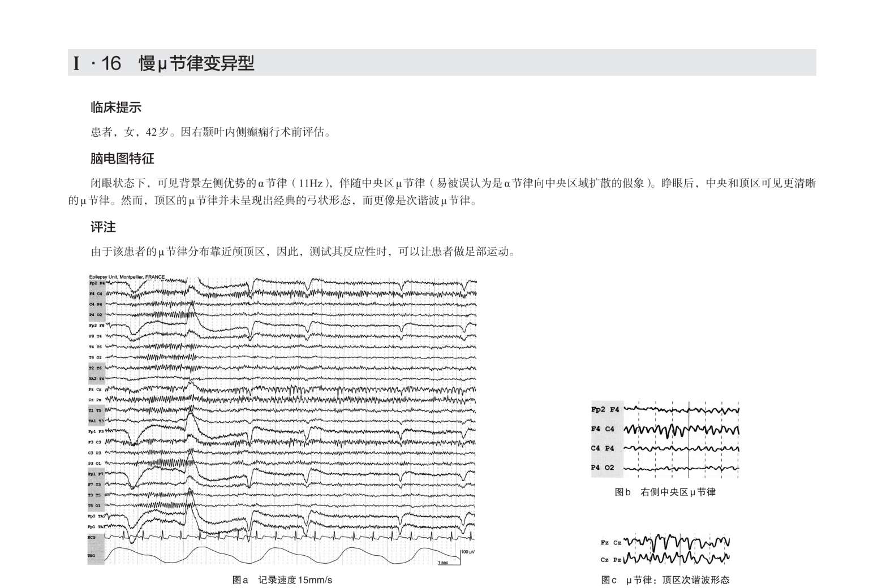Viewport: 869px width, 588px height.
Task: Click the "Fp1 F3" channel label
Action: click(96, 431)
